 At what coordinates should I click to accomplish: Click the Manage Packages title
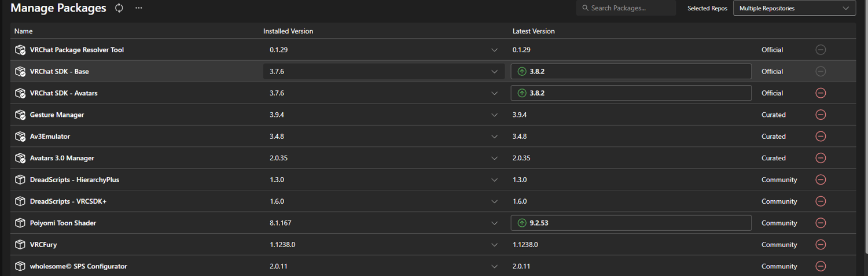58,8
